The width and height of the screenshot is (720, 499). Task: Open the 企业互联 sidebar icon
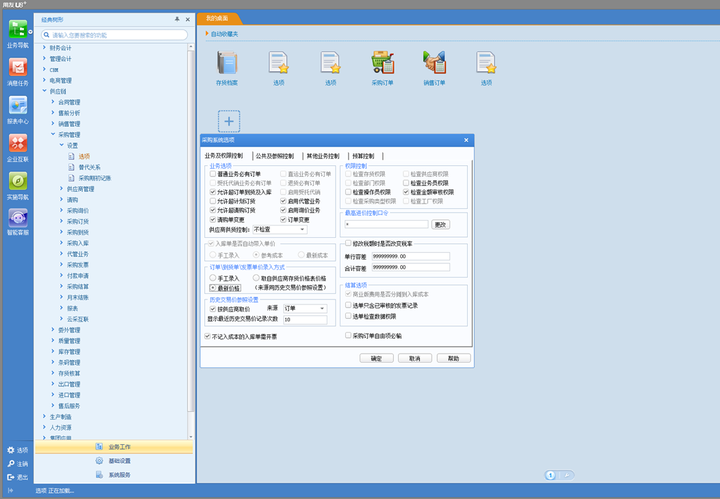tap(17, 143)
